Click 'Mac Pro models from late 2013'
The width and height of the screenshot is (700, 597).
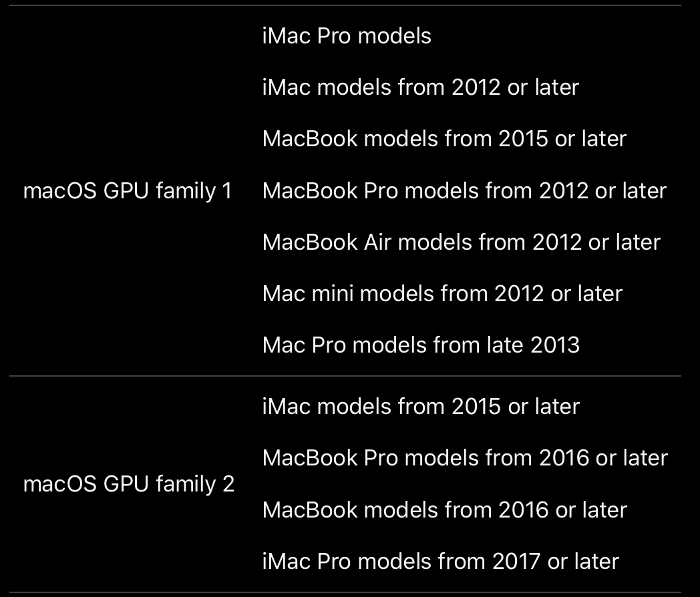point(421,345)
